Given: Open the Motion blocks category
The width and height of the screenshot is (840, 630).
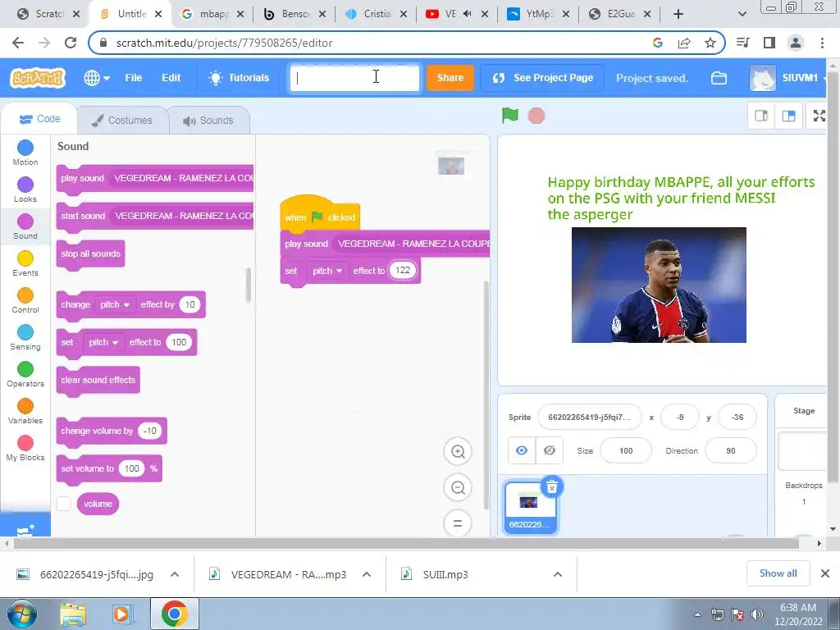Looking at the screenshot, I should pyautogui.click(x=25, y=153).
